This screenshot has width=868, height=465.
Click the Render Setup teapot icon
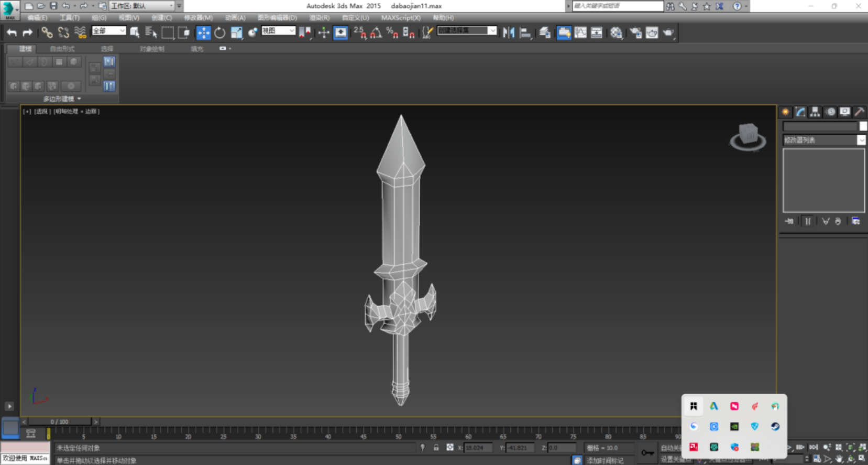tap(635, 33)
